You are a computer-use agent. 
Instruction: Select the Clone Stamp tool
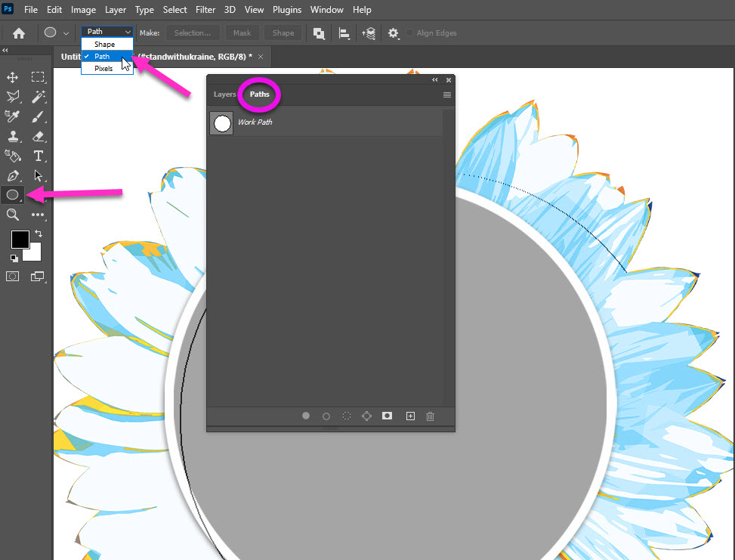(13, 136)
